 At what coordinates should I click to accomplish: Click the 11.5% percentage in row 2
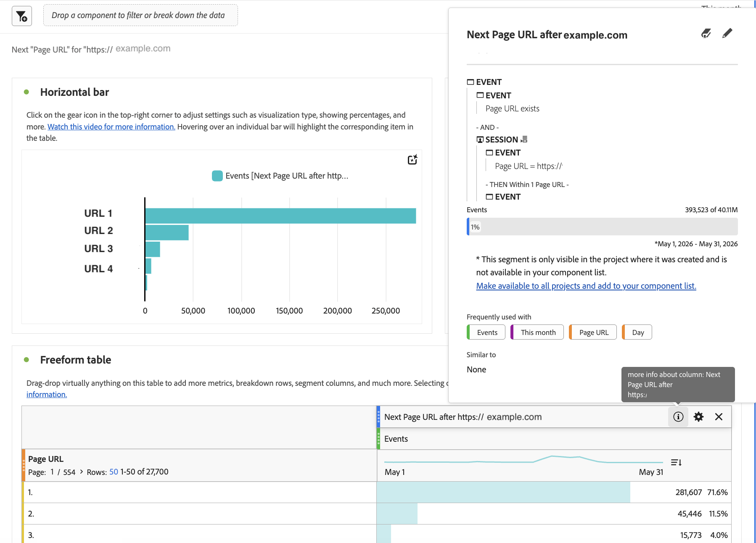pos(718,514)
